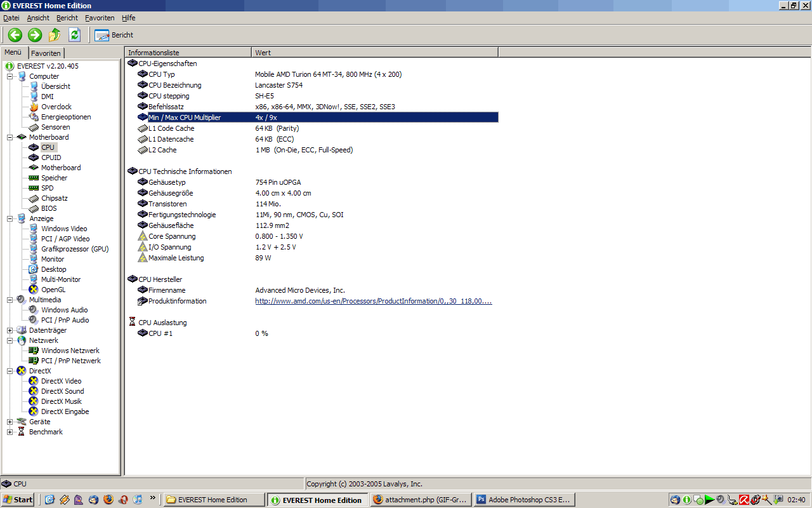
Task: Switch to the Favoriten tab
Action: (46, 53)
